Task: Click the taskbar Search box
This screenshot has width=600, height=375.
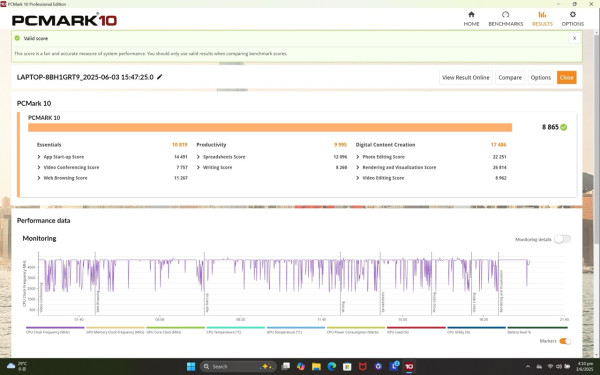Action: tap(237, 366)
